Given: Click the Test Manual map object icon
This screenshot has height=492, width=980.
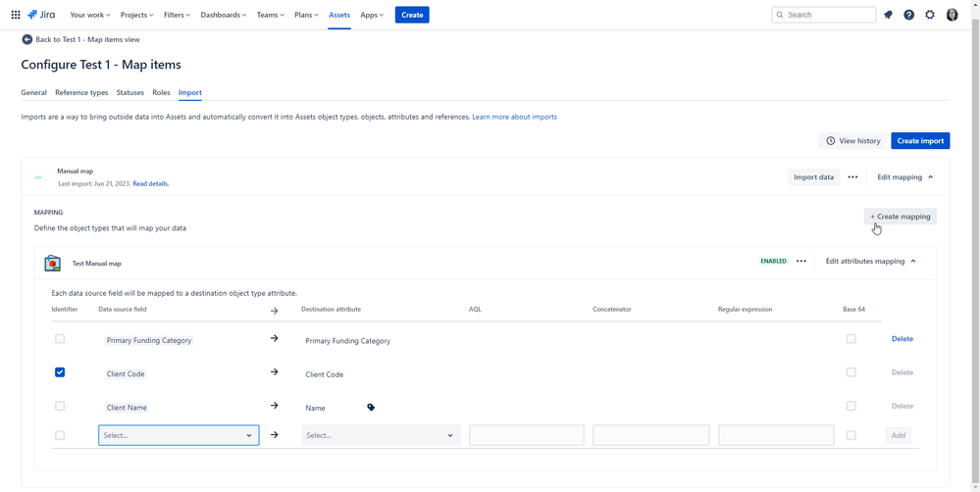Looking at the screenshot, I should click(53, 264).
